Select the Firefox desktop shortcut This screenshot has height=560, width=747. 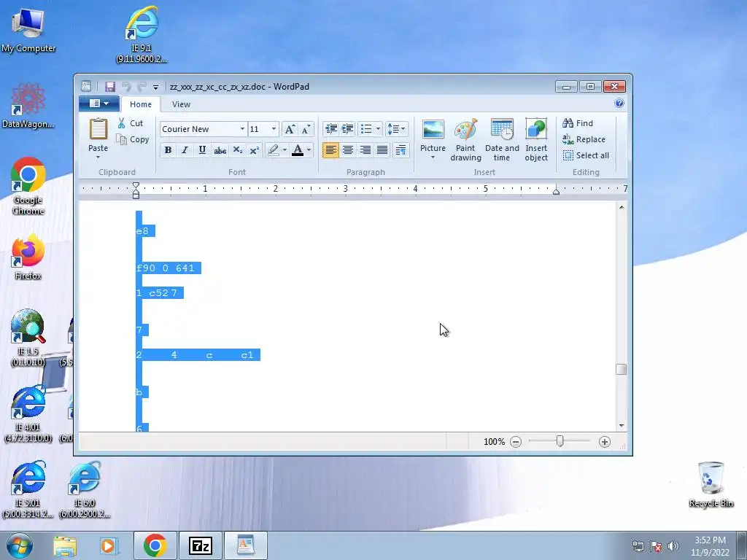point(28,257)
